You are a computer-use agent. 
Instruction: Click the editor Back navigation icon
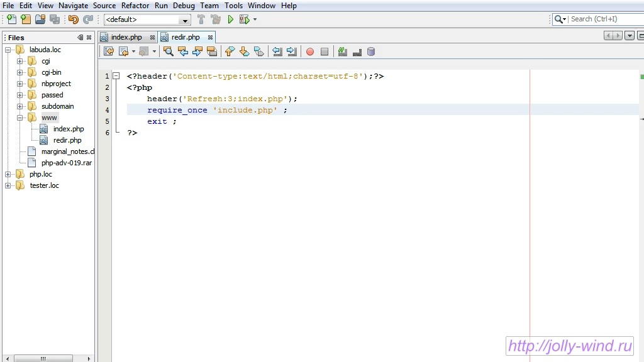123,52
